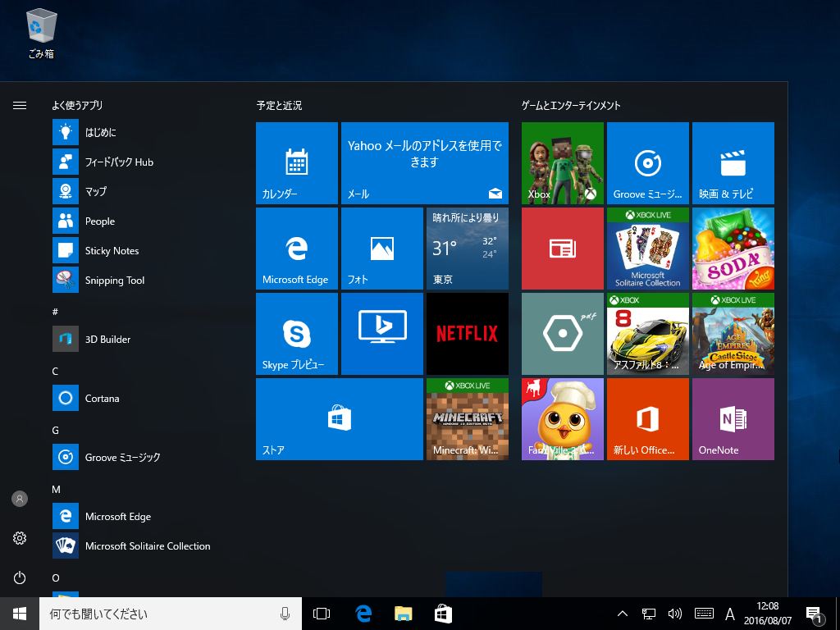
Task: Click the Windows Start button
Action: coord(20,614)
